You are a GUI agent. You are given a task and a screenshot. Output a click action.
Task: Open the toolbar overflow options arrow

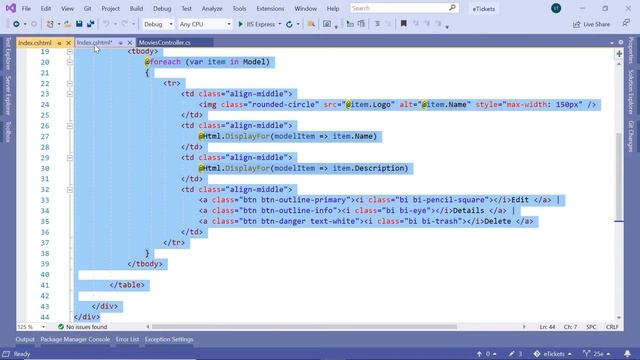pyautogui.click(x=447, y=27)
